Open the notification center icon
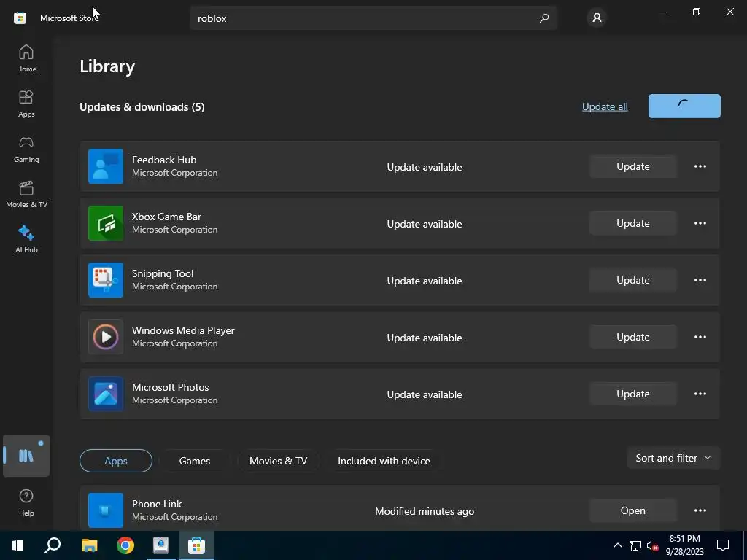This screenshot has height=560, width=747. (x=723, y=545)
